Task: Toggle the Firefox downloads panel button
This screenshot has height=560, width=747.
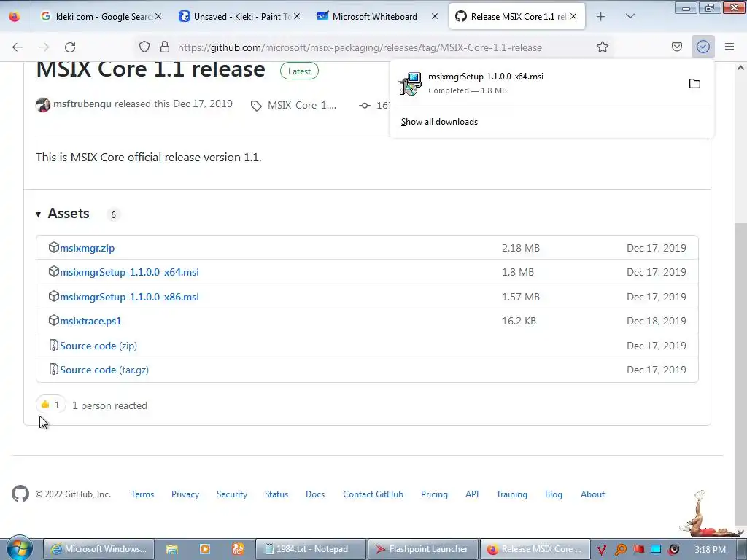Action: (703, 47)
